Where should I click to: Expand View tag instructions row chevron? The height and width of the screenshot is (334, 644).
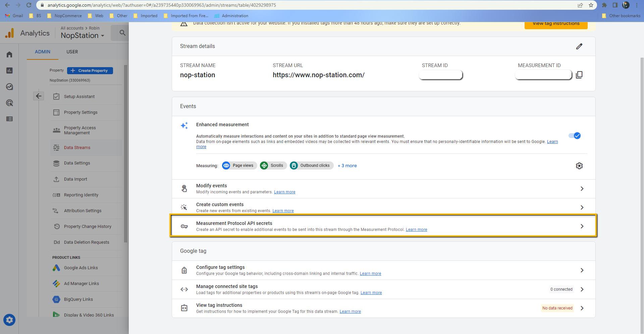point(582,308)
